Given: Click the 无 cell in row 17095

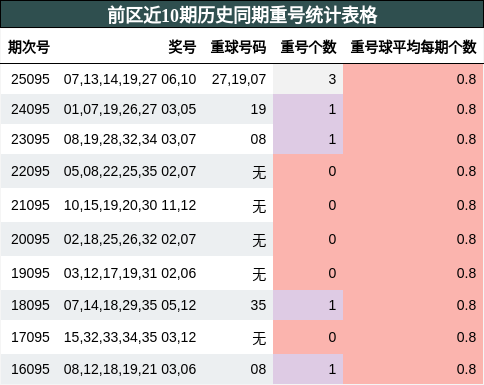Looking at the screenshot, I should coord(259,338).
